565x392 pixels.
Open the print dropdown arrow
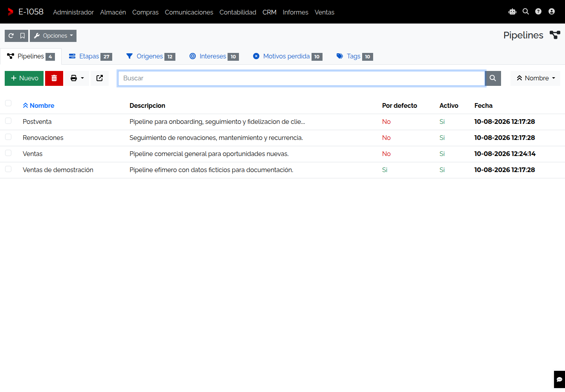click(x=82, y=78)
